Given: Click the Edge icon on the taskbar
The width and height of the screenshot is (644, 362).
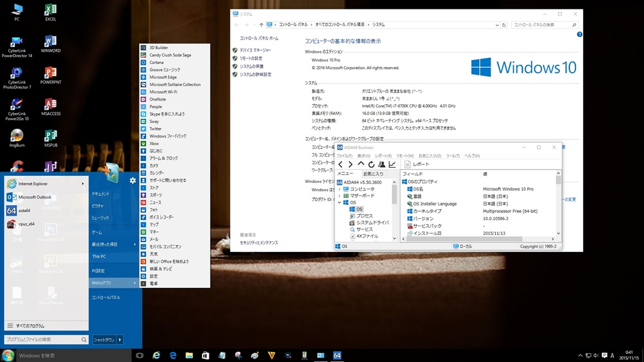Looking at the screenshot, I should (172, 356).
